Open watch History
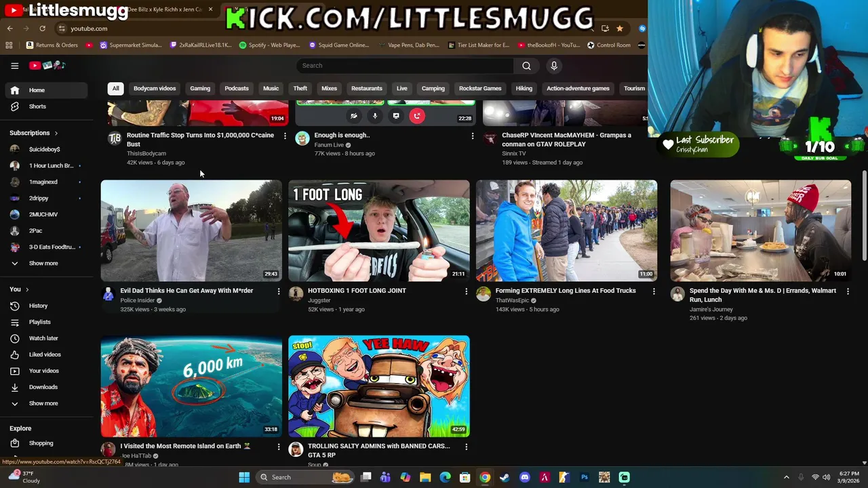 [46, 306]
